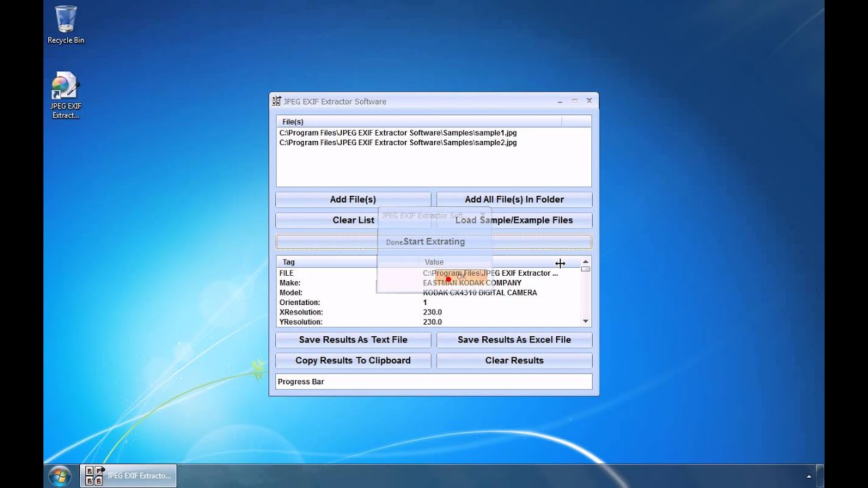
Task: Click the app icon in the title bar
Action: (x=276, y=101)
